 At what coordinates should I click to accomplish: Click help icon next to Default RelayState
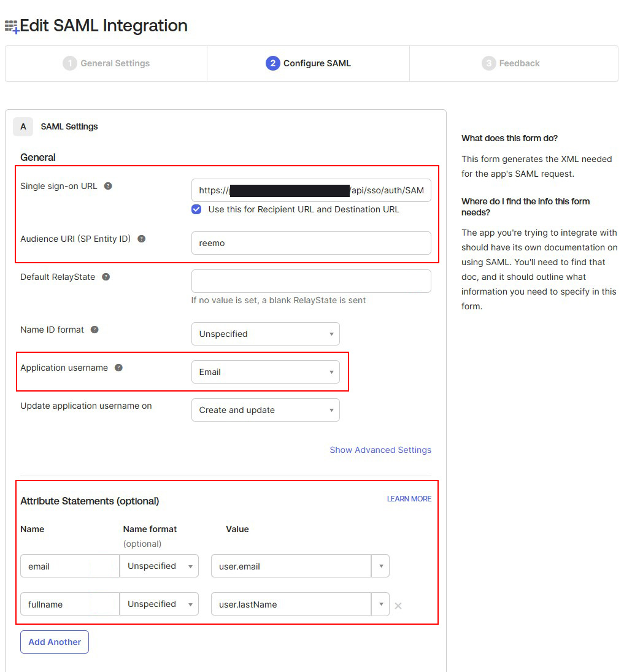(106, 277)
